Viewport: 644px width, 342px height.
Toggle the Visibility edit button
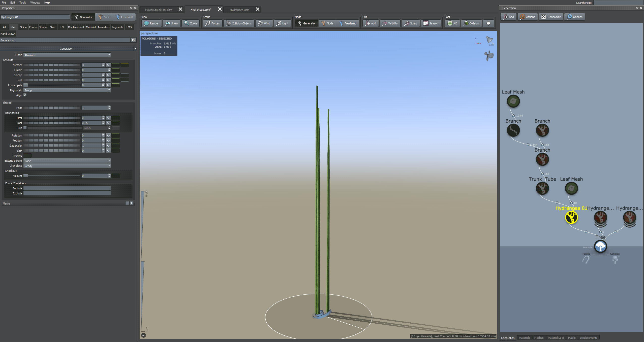point(390,23)
